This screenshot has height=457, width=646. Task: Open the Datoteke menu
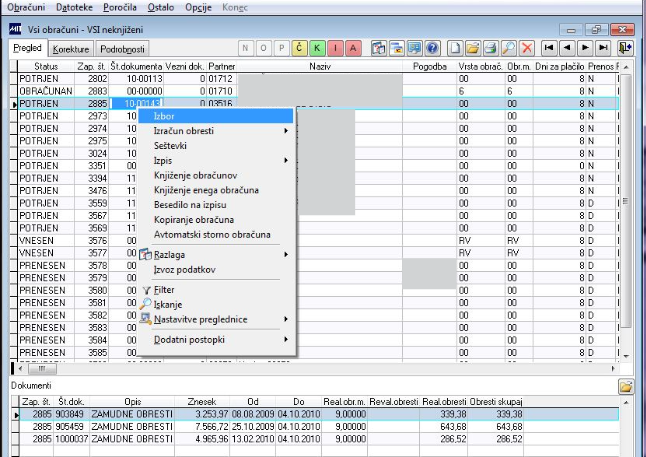[x=74, y=7]
